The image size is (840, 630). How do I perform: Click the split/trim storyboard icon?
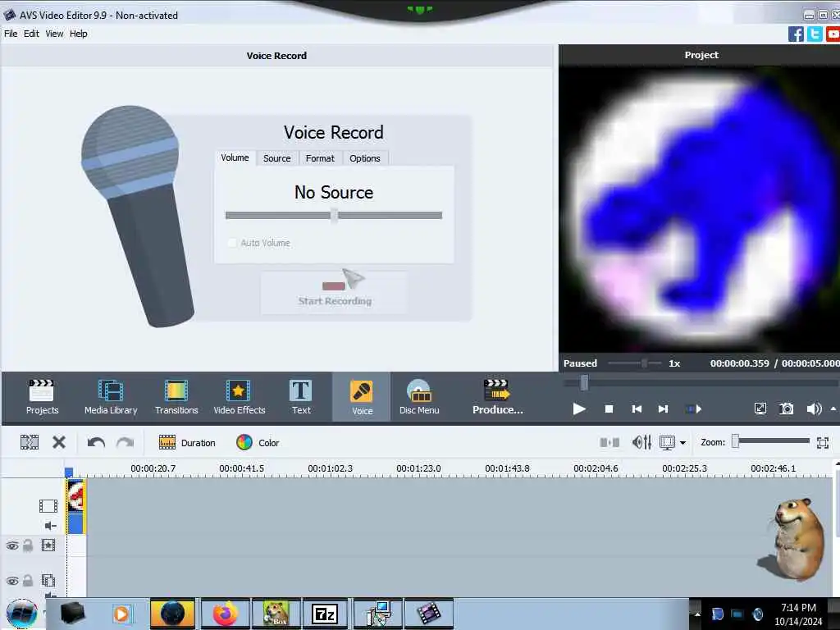pos(30,442)
